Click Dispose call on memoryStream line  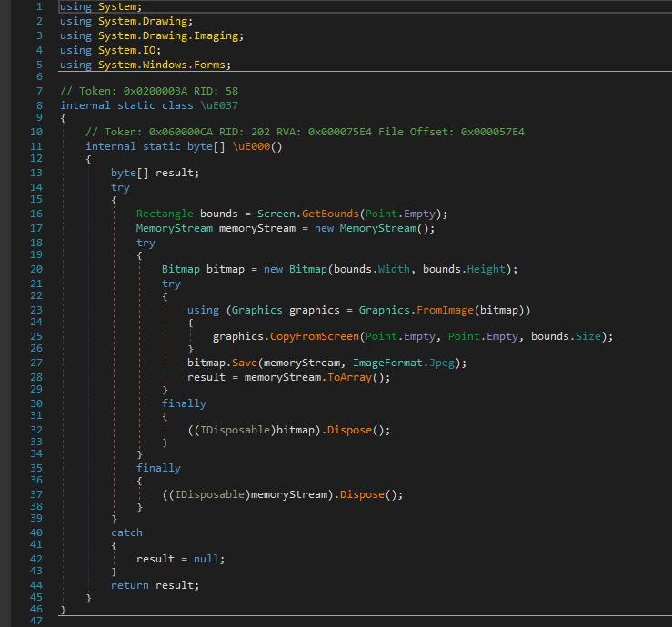click(x=362, y=494)
